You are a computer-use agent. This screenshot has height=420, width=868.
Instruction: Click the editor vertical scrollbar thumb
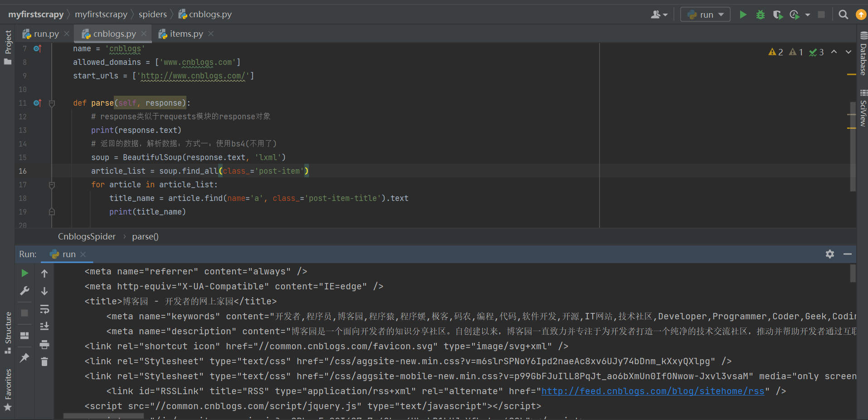pos(853,146)
